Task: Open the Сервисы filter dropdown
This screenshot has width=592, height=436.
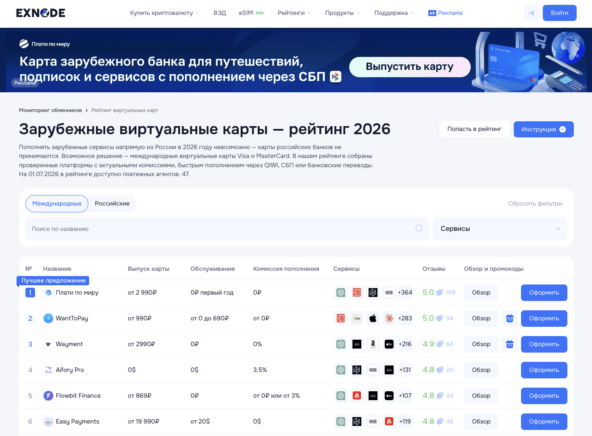Action: pos(500,229)
